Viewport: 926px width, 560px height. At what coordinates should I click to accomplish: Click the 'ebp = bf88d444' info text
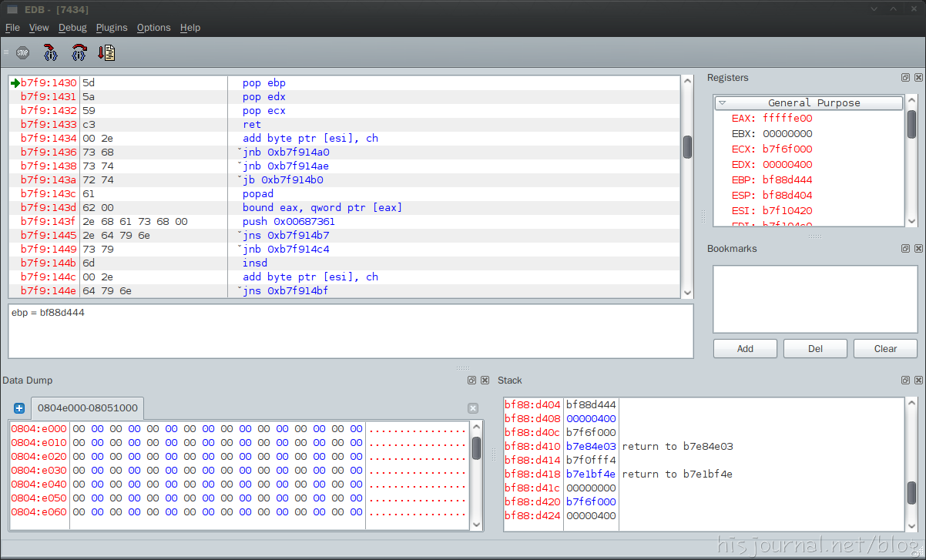[48, 314]
